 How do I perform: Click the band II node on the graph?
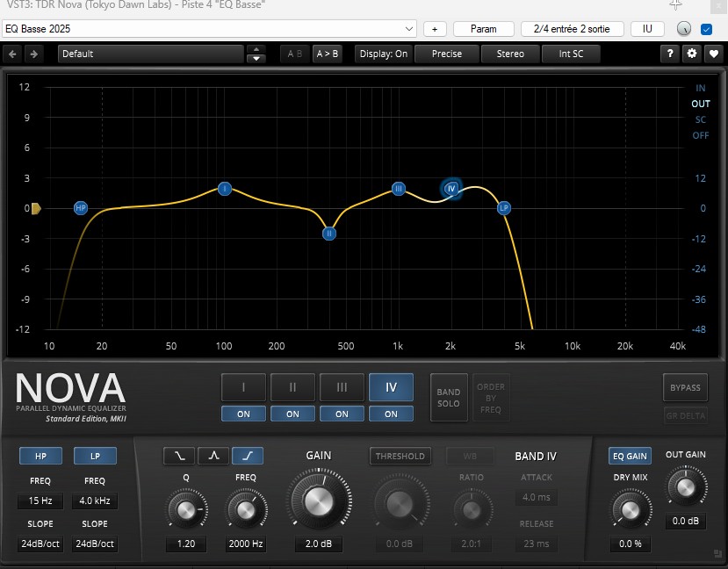(329, 234)
